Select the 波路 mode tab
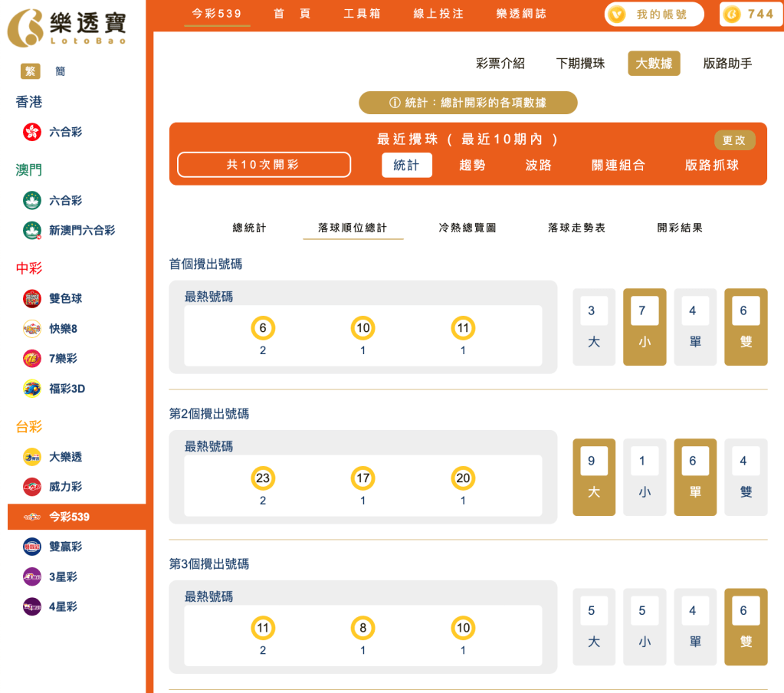 (539, 165)
